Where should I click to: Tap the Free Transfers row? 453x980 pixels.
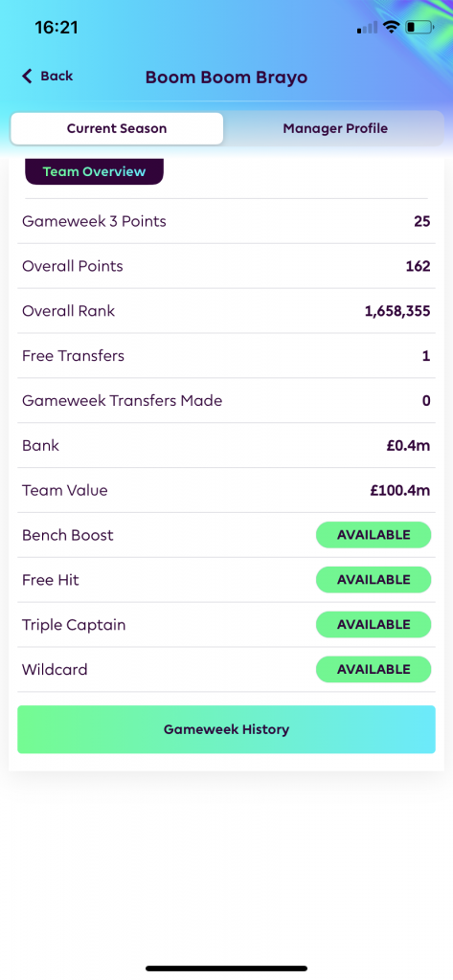coord(226,356)
